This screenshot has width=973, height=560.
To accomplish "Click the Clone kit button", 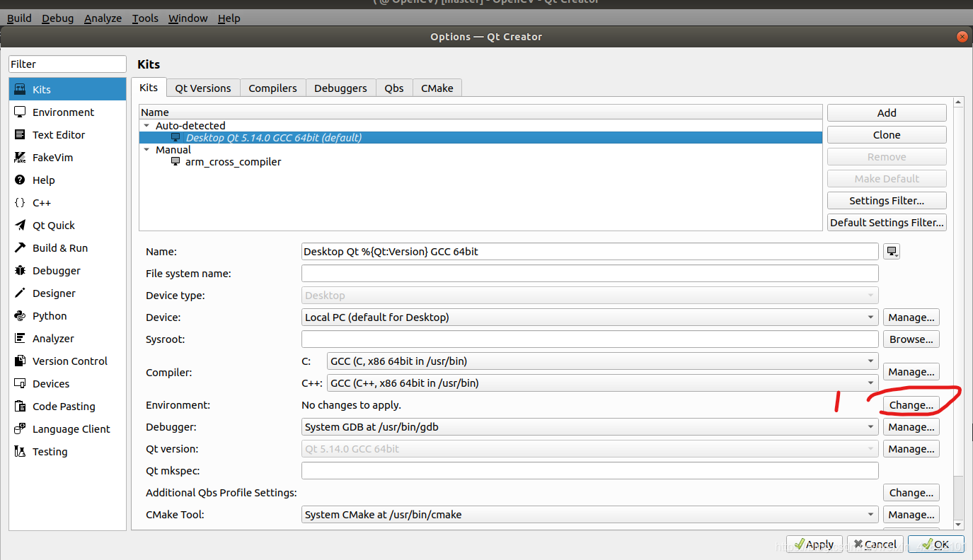I will point(887,134).
